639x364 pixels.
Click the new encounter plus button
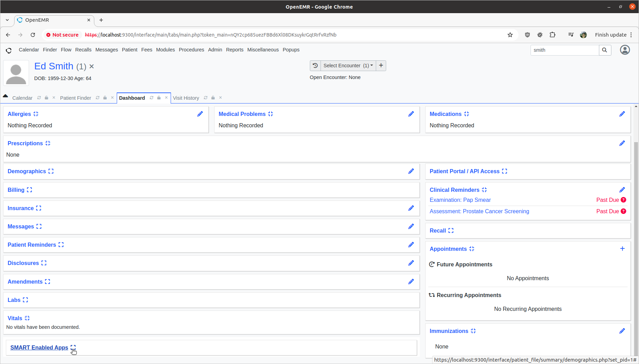tap(381, 66)
